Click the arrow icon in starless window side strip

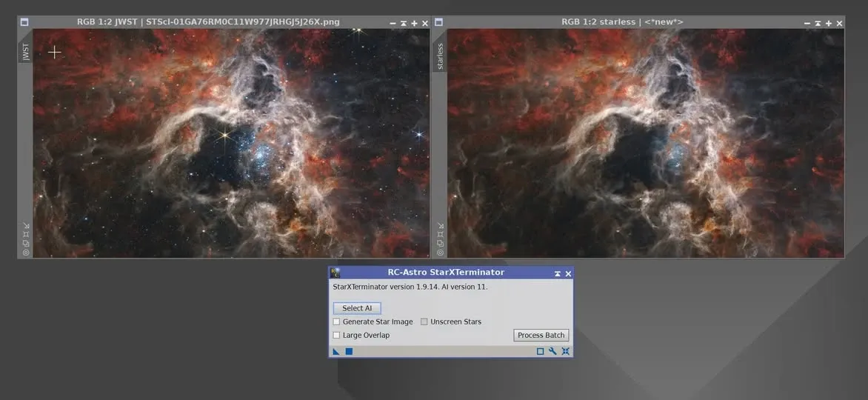[440, 225]
